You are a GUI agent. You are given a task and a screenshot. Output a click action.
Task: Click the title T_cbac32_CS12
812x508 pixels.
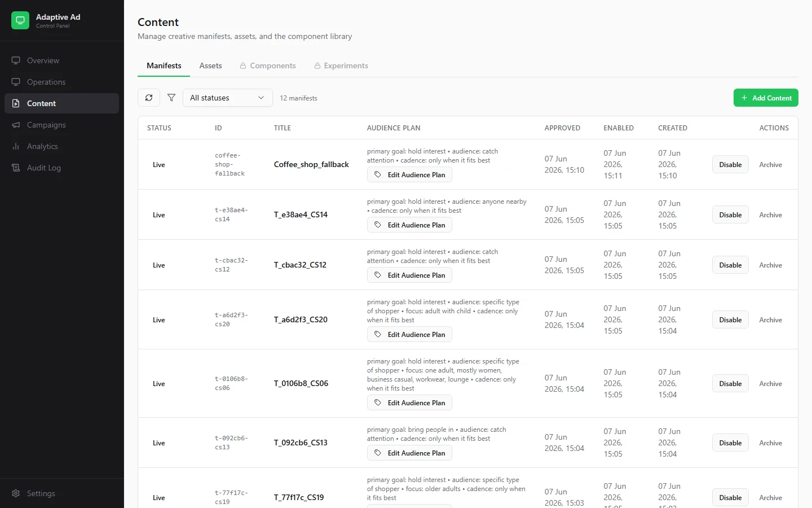[x=300, y=265]
